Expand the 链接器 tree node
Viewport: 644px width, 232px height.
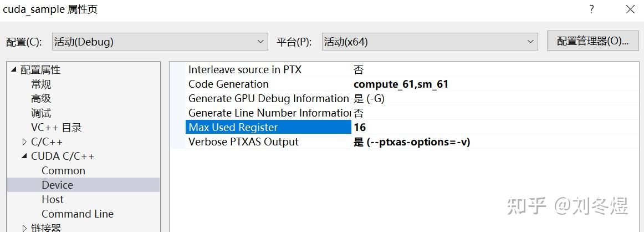click(24, 228)
